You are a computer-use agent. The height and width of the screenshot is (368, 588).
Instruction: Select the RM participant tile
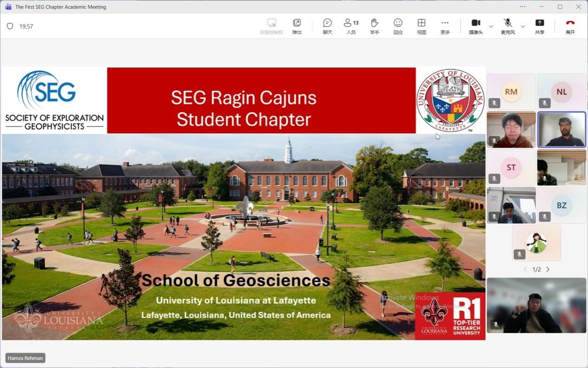click(x=511, y=92)
